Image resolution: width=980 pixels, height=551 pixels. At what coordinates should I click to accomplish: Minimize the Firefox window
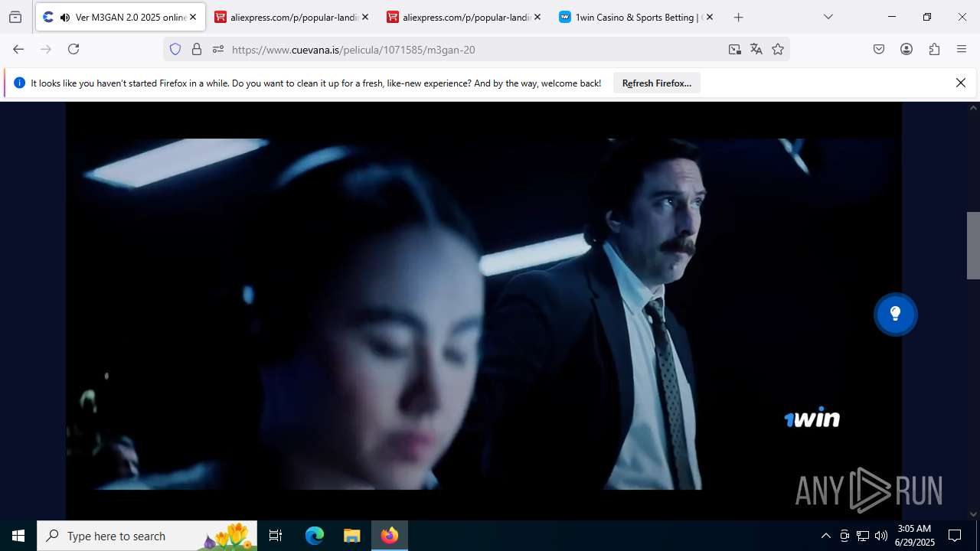[891, 17]
